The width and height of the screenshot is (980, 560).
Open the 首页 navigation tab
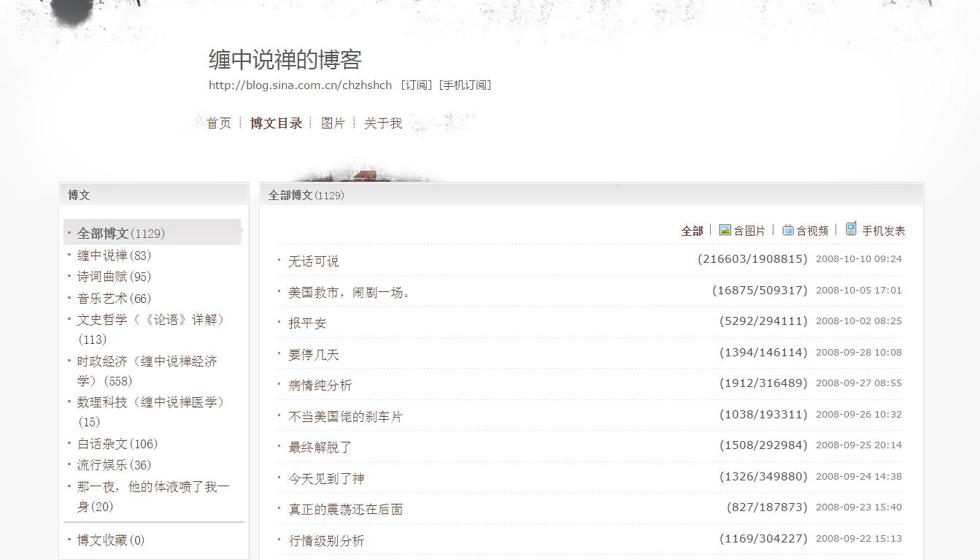[218, 123]
